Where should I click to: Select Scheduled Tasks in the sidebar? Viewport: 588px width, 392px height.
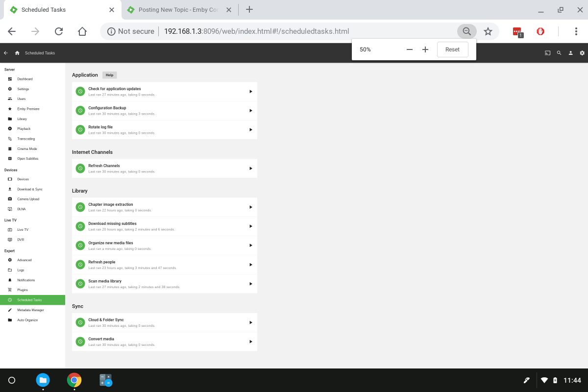[32, 300]
